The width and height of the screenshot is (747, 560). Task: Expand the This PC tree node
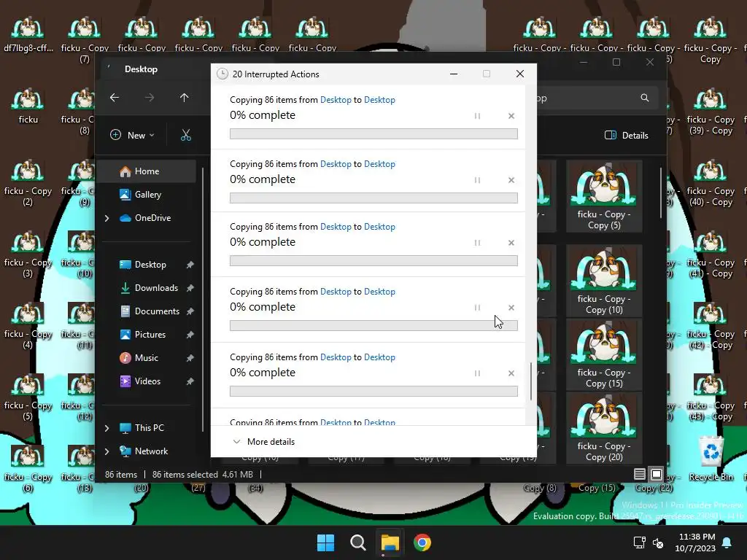click(107, 428)
